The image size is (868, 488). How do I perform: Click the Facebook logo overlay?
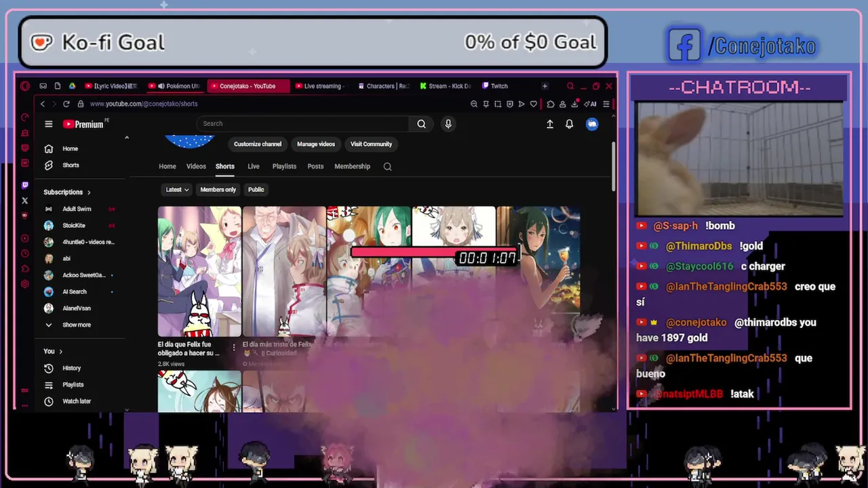tap(685, 45)
